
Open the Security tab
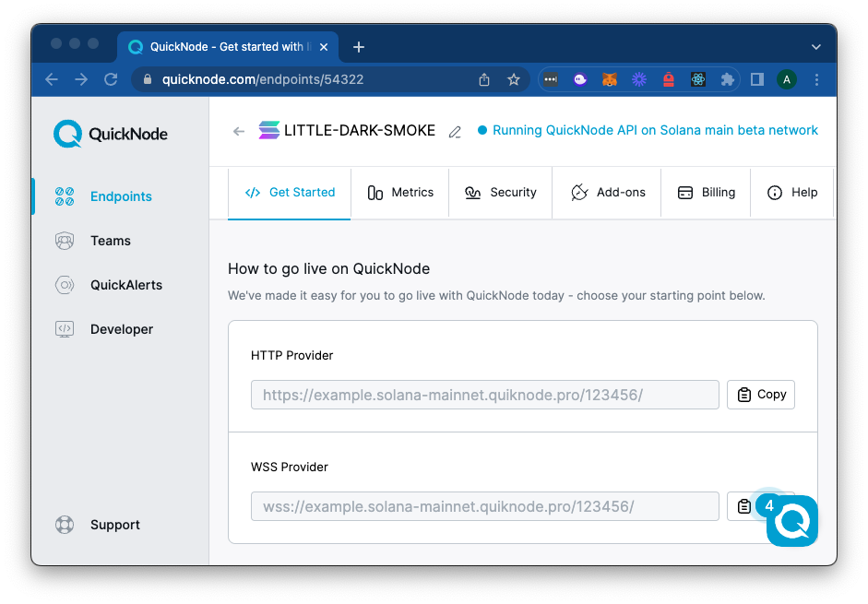point(501,193)
